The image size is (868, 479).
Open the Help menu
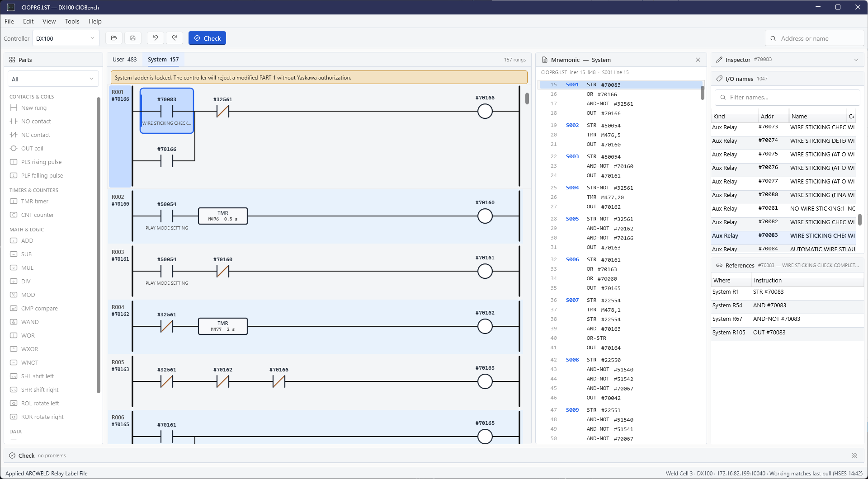tap(95, 21)
